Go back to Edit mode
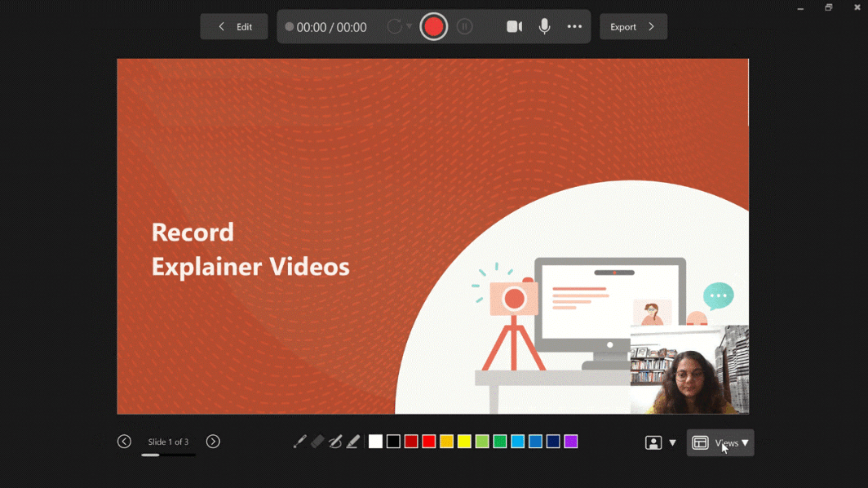This screenshot has height=488, width=868. click(233, 25)
